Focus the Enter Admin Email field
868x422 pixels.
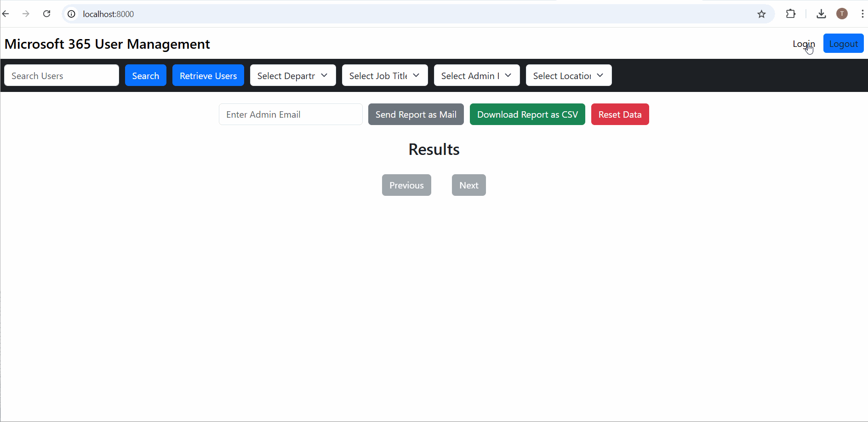pos(291,114)
